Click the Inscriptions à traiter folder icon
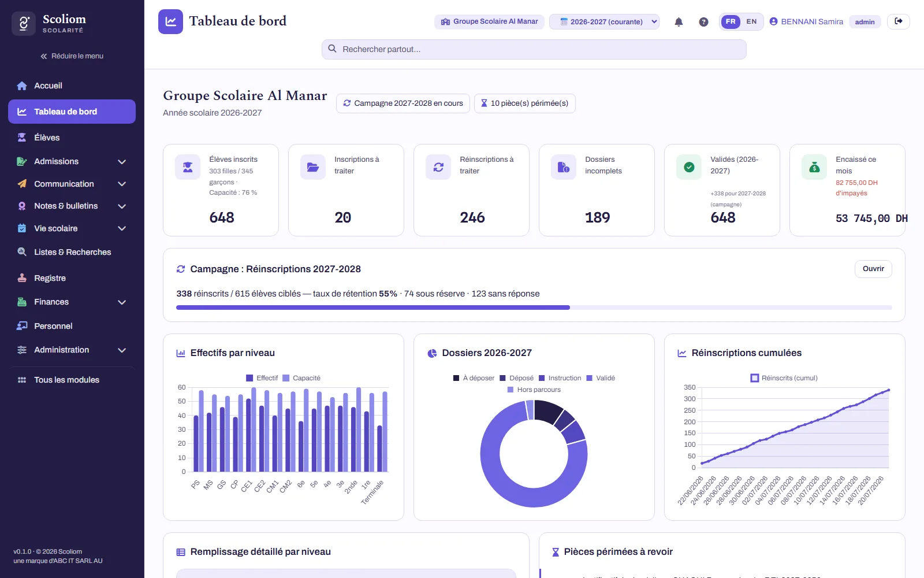The height and width of the screenshot is (578, 924). pos(313,167)
